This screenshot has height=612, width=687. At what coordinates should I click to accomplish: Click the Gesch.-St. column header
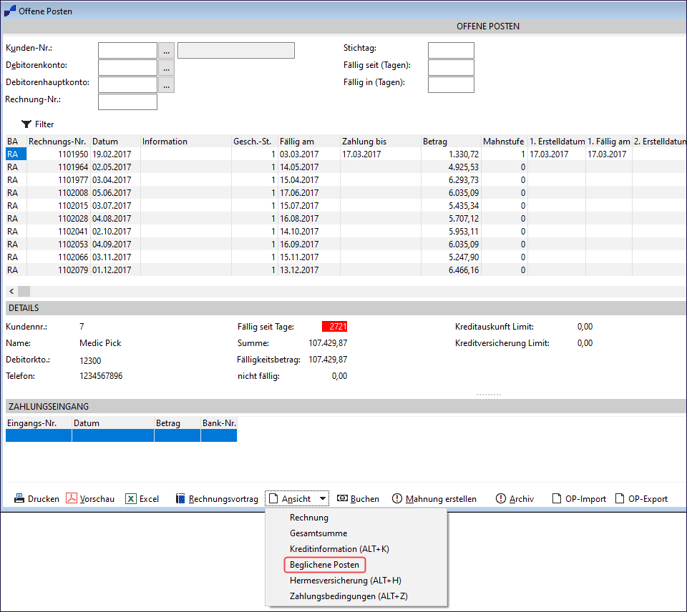[254, 141]
